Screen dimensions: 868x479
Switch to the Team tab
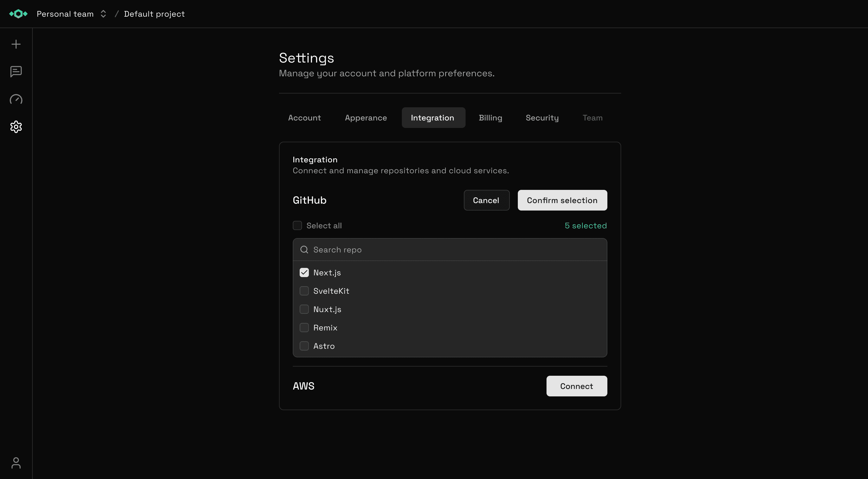[592, 118]
